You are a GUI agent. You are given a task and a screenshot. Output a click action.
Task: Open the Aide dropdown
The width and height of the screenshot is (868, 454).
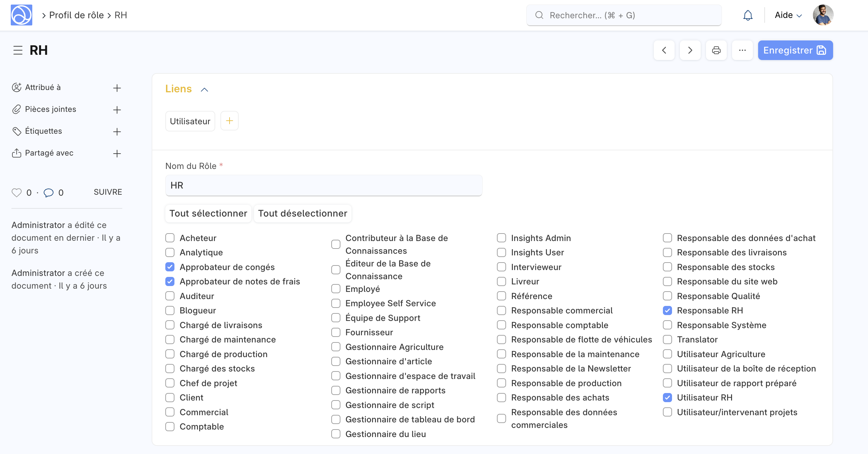point(787,15)
